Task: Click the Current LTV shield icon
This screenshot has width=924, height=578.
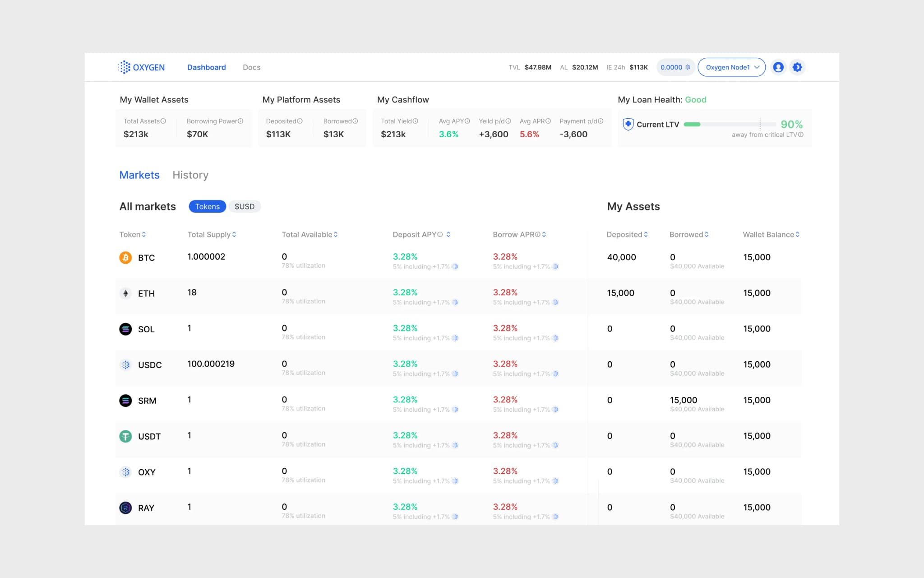Action: pos(628,124)
